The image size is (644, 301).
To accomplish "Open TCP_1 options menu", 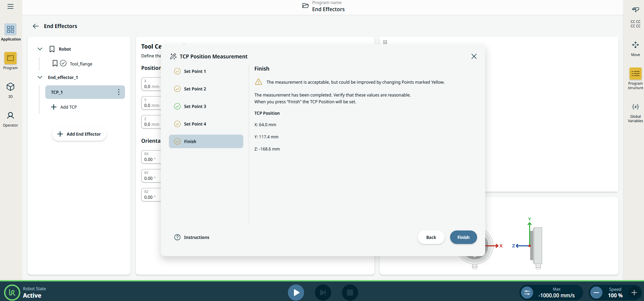I will [x=119, y=92].
